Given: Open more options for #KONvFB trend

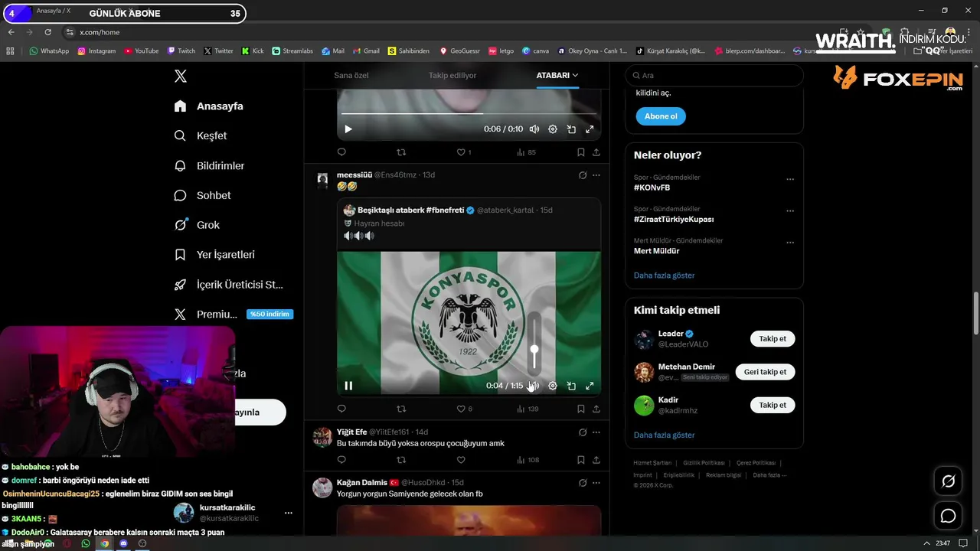Looking at the screenshot, I should point(790,179).
